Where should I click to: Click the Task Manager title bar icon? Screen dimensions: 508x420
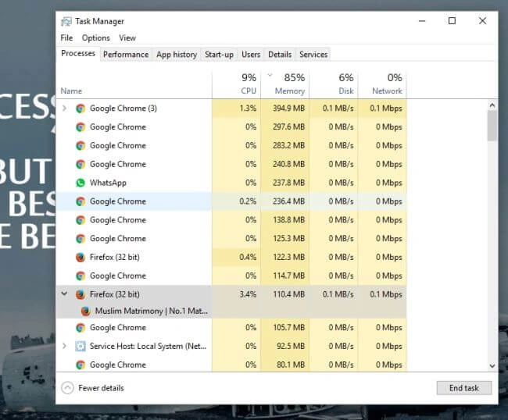[66, 21]
